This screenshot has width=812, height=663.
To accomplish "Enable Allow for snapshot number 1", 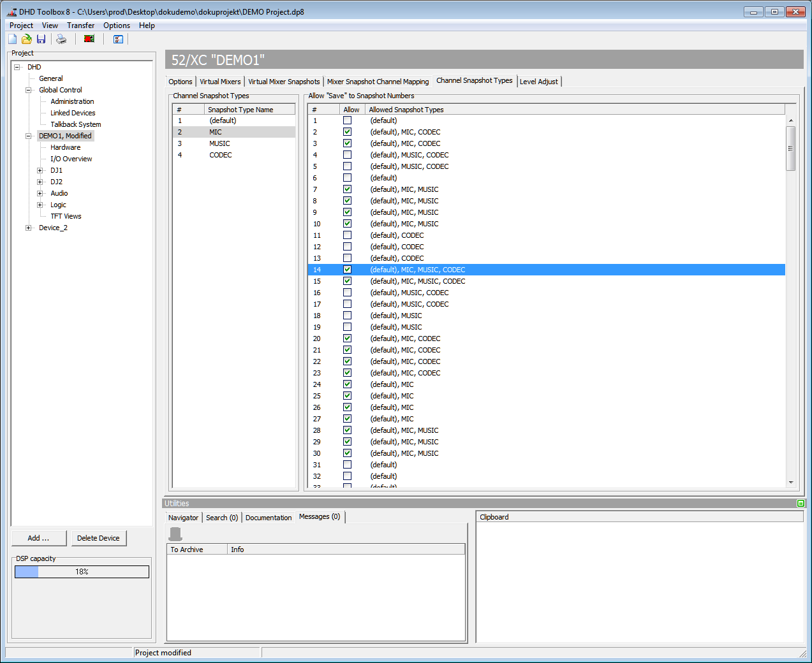I will 347,120.
